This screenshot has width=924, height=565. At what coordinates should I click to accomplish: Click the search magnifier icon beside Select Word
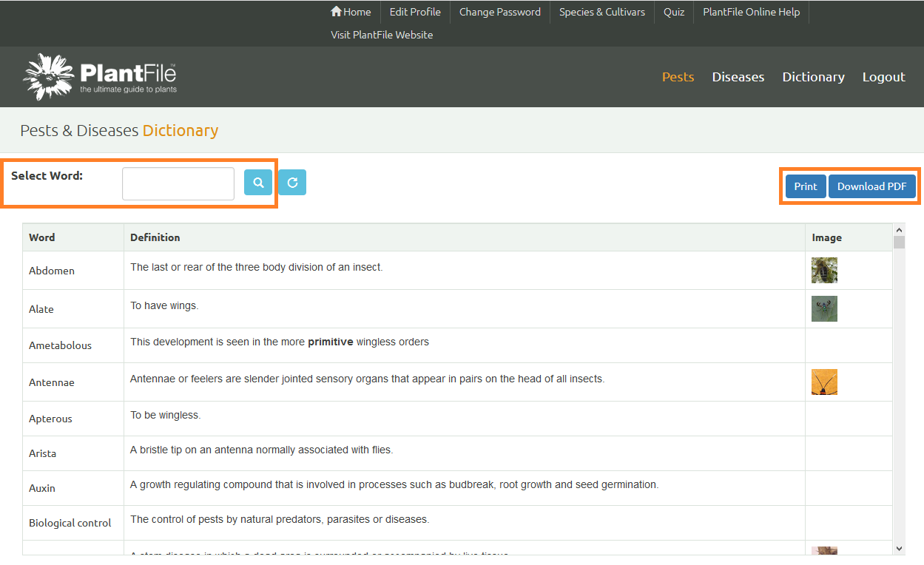[x=257, y=182]
